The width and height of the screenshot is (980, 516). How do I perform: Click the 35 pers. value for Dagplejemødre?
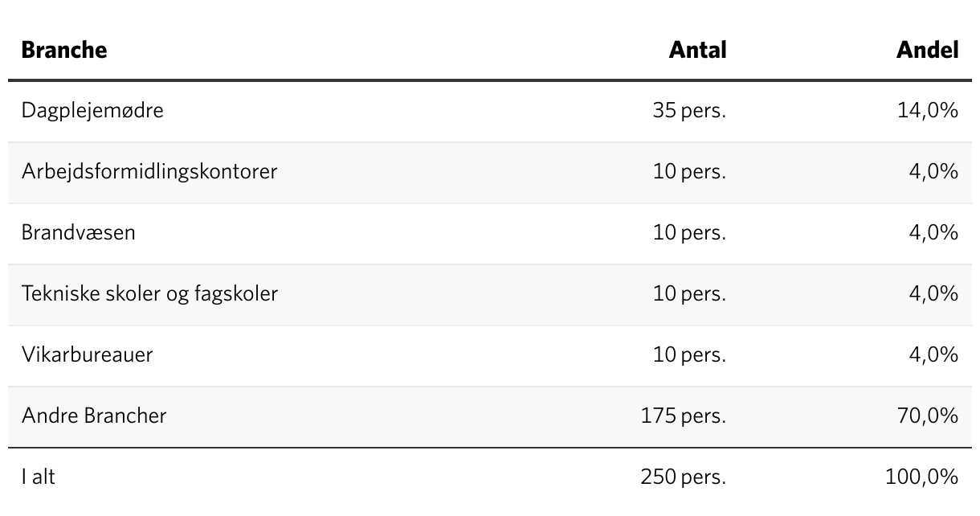(x=689, y=110)
